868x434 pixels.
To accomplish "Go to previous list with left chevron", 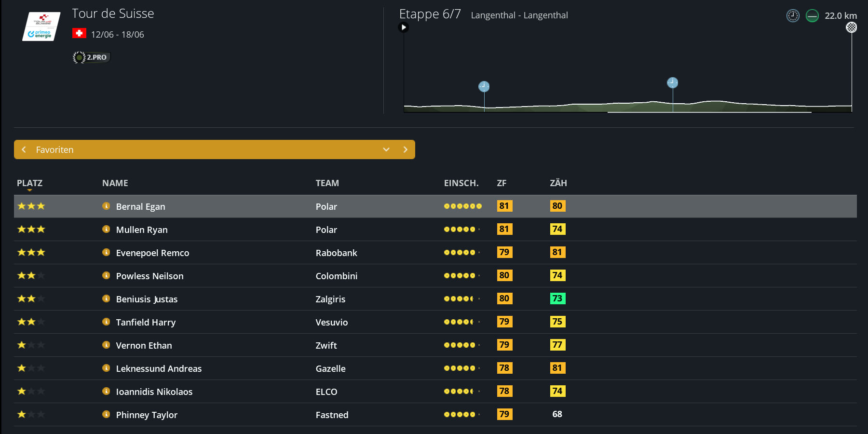I will pos(24,149).
